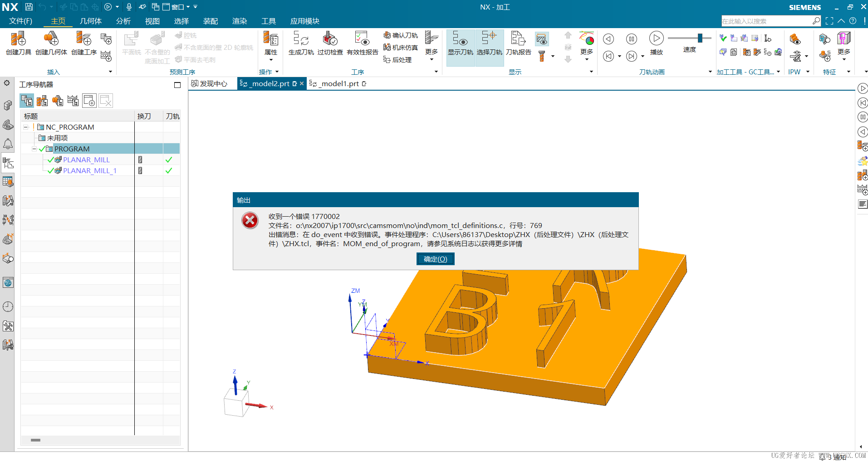
Task: Pause the tool path animation
Action: coord(631,39)
